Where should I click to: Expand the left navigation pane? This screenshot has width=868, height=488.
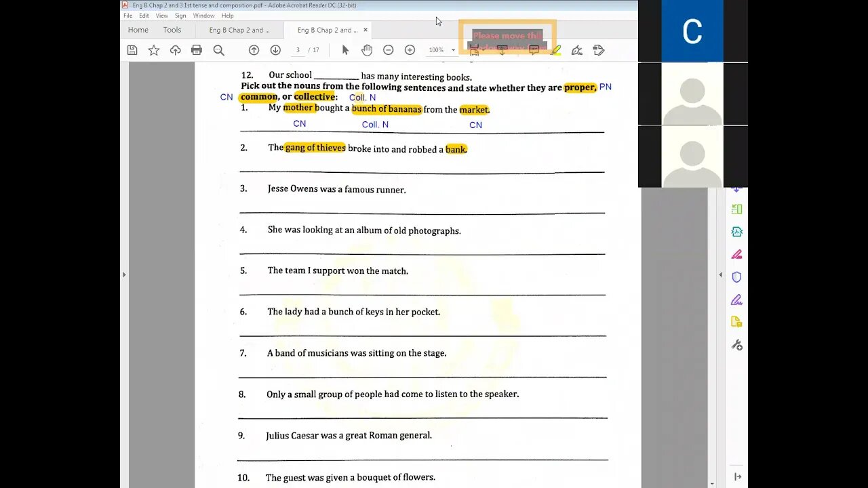click(x=123, y=274)
